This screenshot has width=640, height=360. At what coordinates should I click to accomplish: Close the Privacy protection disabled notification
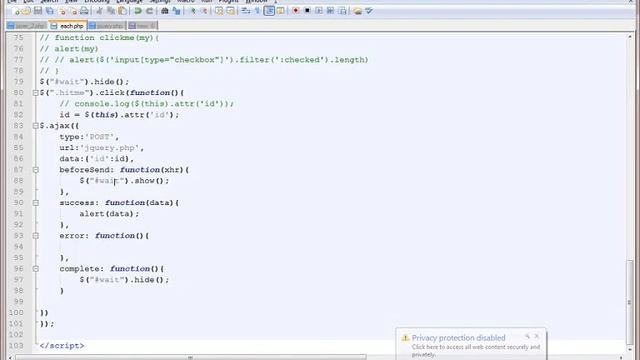point(537,336)
